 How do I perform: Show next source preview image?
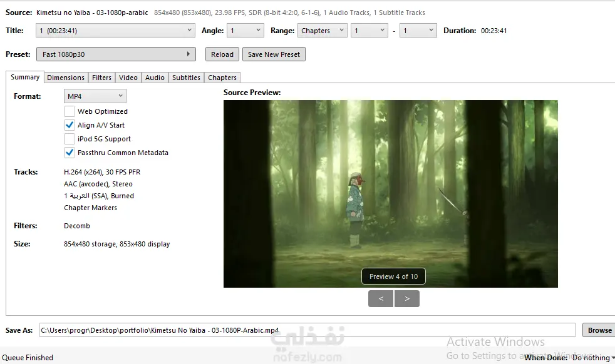click(x=407, y=298)
